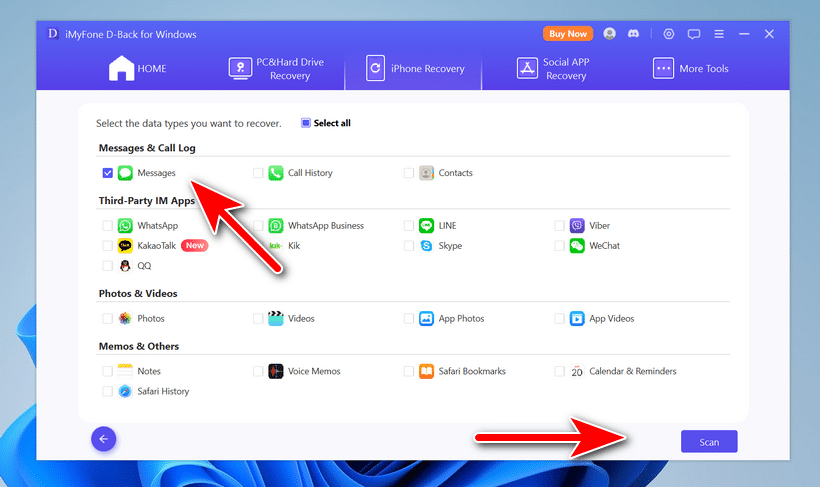Screen dimensions: 820x487
Task: Click the back arrow circle button
Action: (x=104, y=439)
